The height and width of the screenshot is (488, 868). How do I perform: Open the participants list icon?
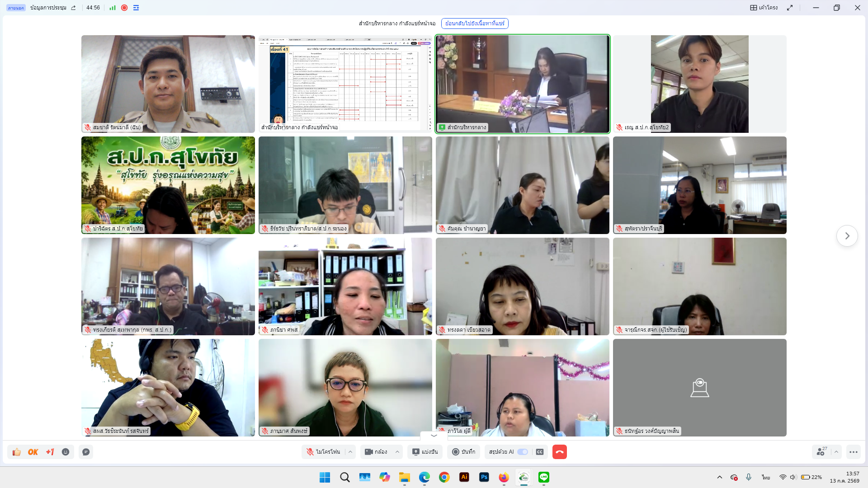(x=821, y=452)
